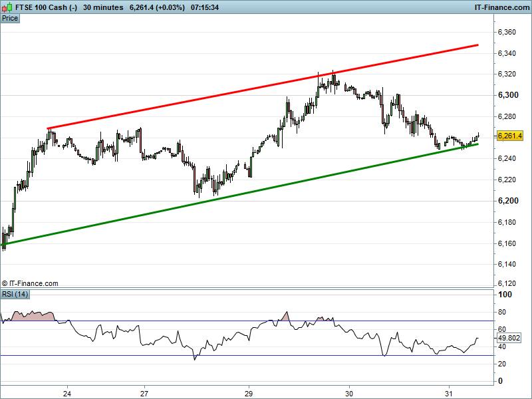Click the yellow 6,261.4 current price tag
Image resolution: width=532 pixels, height=399 pixels.
[x=510, y=136]
